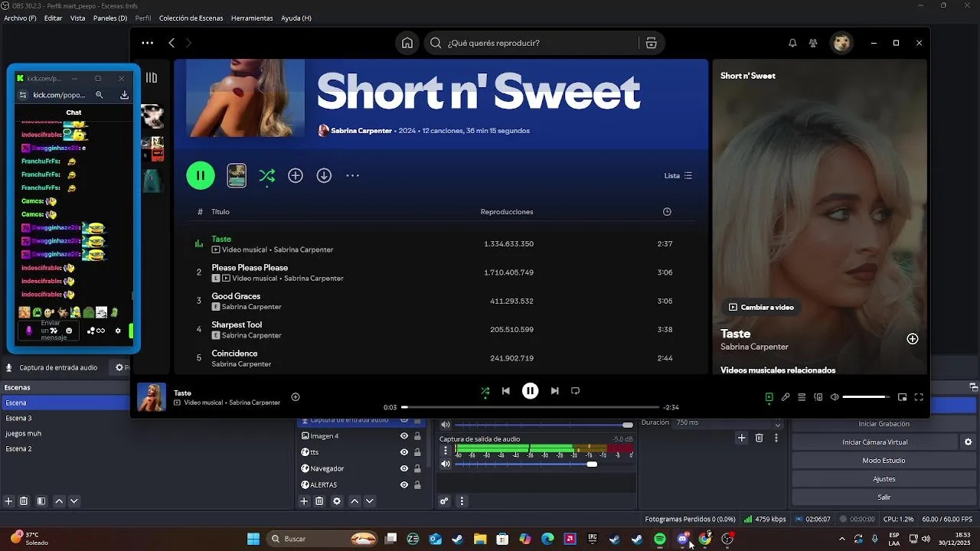Open album more options (three dots)
The width and height of the screenshot is (980, 551).
pyautogui.click(x=352, y=176)
